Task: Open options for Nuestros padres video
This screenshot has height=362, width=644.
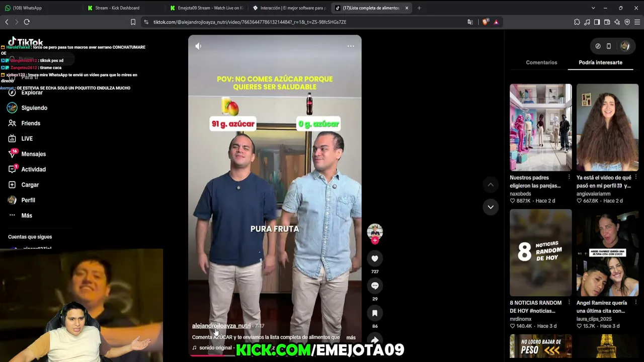Action: click(x=569, y=177)
